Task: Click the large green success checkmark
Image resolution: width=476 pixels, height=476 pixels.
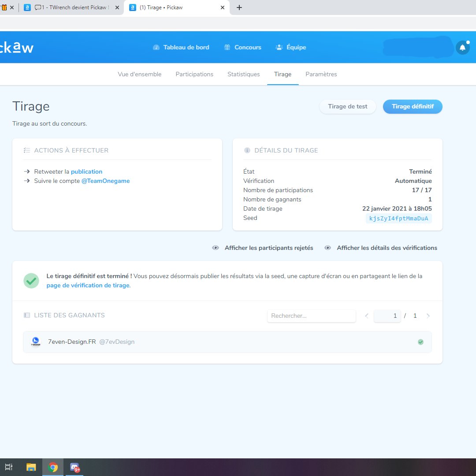Action: [x=31, y=281]
